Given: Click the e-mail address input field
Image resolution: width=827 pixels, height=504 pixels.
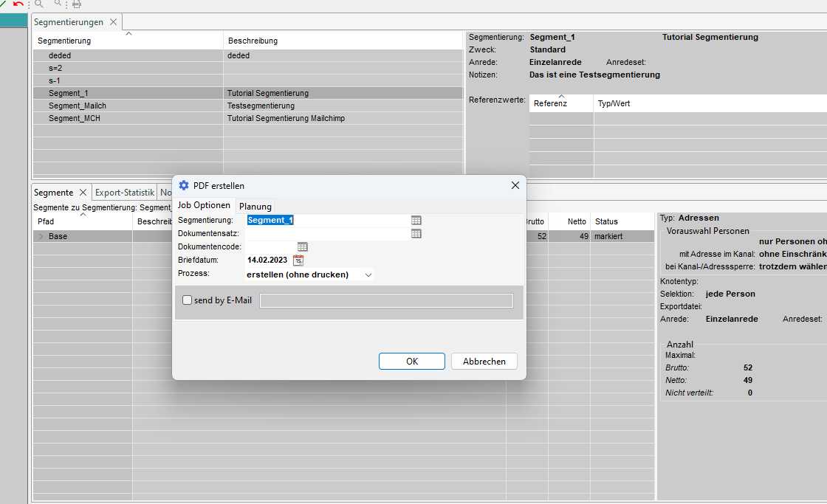Looking at the screenshot, I should point(386,300).
